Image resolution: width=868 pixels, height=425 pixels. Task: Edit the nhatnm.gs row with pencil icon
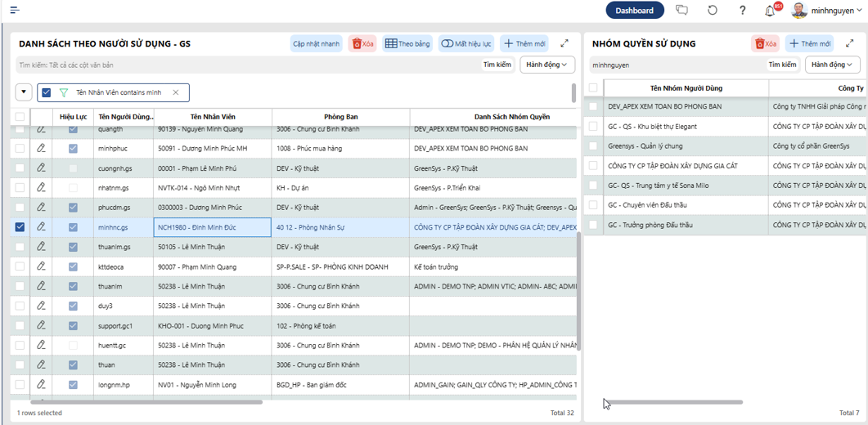point(40,188)
